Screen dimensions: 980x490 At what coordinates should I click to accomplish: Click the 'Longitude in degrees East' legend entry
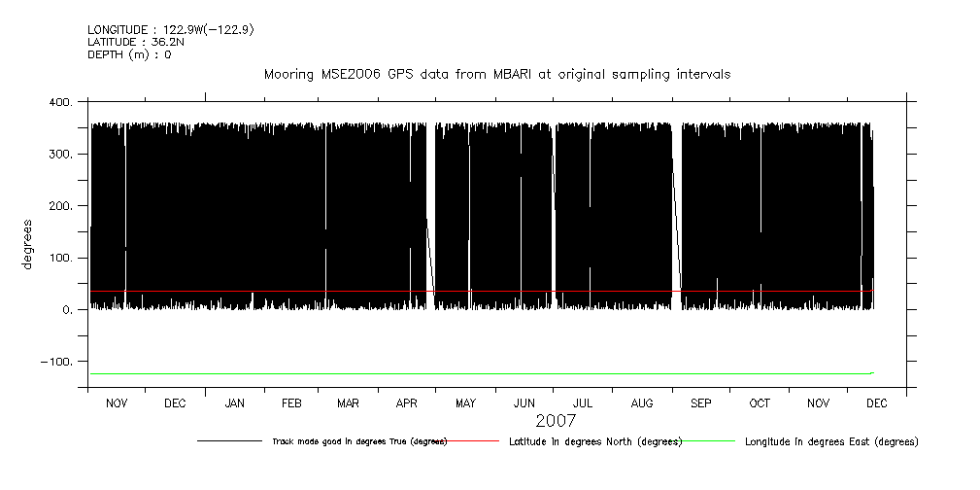tap(831, 441)
